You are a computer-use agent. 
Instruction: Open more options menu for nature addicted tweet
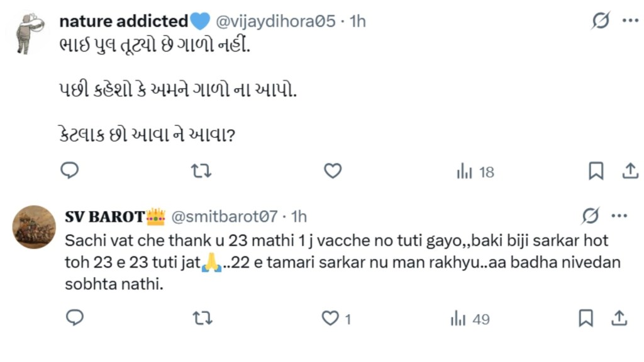630,21
